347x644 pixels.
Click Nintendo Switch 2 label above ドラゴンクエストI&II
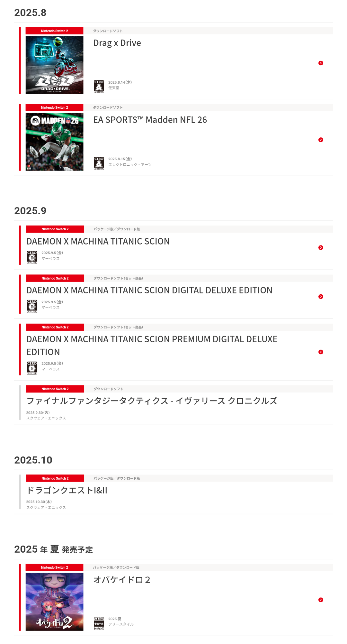tap(55, 478)
